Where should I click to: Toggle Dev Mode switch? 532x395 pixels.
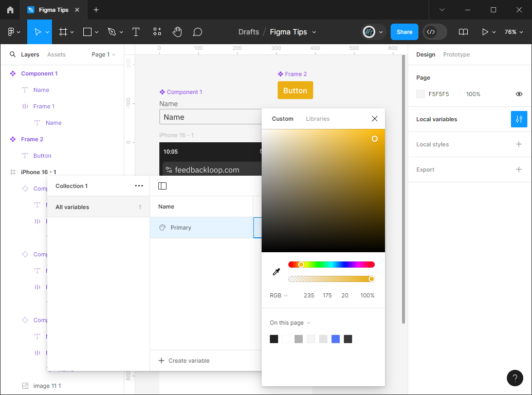point(435,32)
